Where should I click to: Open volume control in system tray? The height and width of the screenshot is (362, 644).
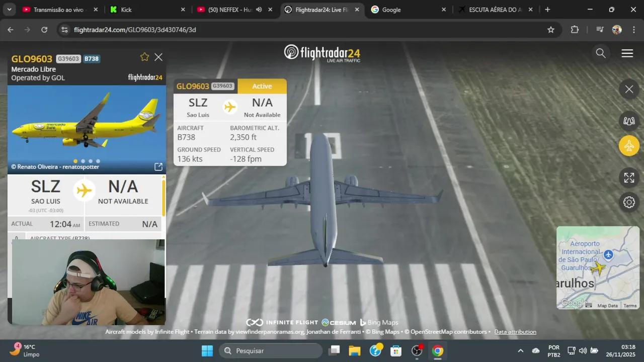(583, 350)
